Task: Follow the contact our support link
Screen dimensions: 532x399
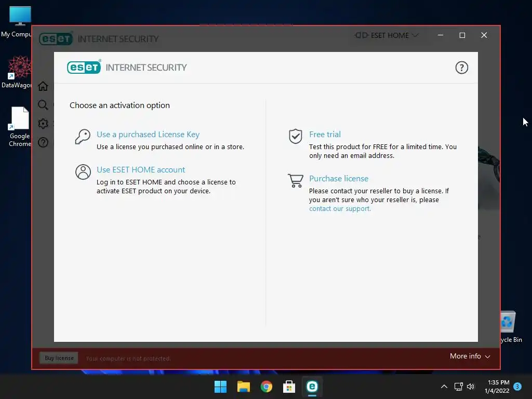Action: pyautogui.click(x=340, y=209)
